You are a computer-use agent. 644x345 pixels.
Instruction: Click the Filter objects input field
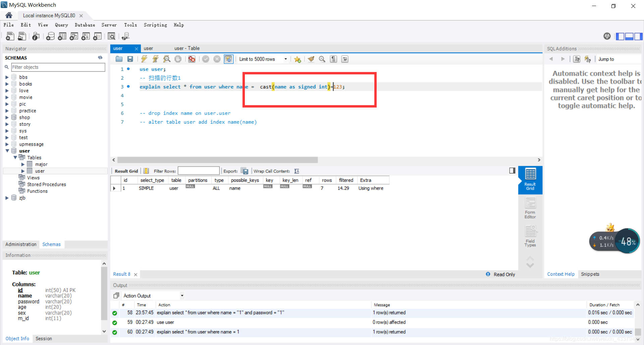pos(58,67)
